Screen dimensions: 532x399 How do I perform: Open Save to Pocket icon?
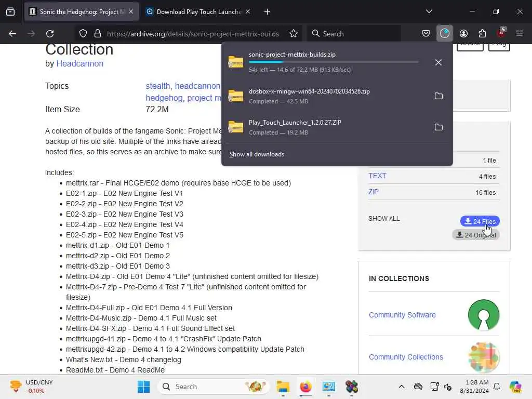[426, 33]
